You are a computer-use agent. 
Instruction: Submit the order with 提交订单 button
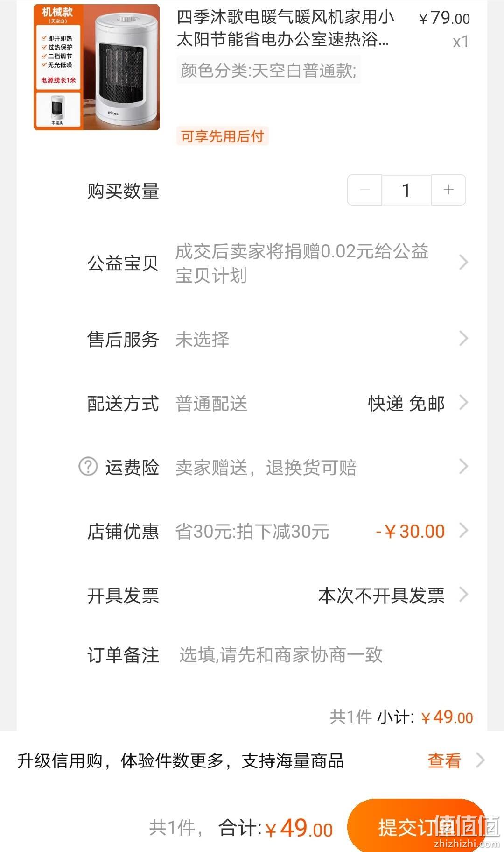click(416, 827)
